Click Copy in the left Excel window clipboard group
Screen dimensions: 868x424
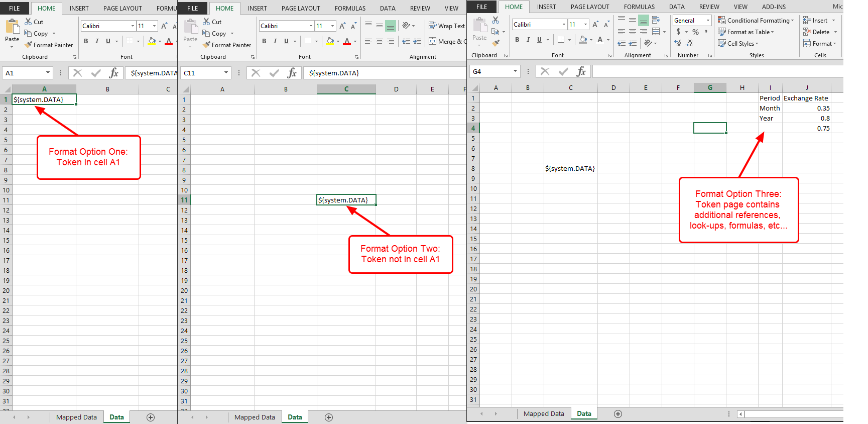pos(36,34)
